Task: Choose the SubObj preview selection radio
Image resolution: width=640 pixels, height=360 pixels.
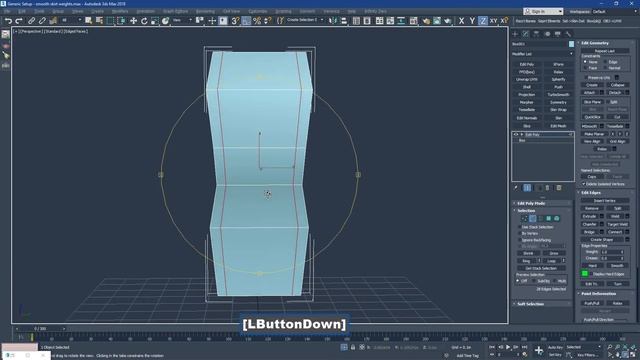Action: 534,281
